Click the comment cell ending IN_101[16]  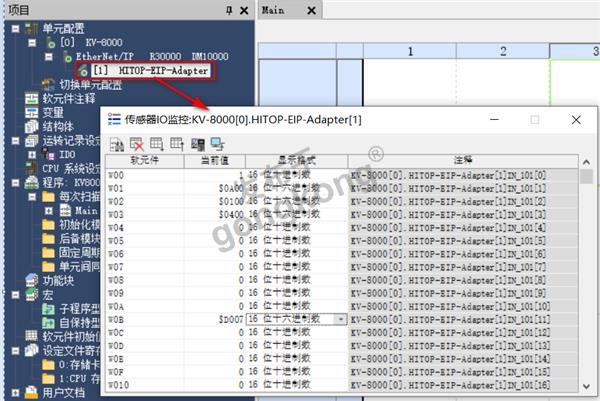point(463,385)
